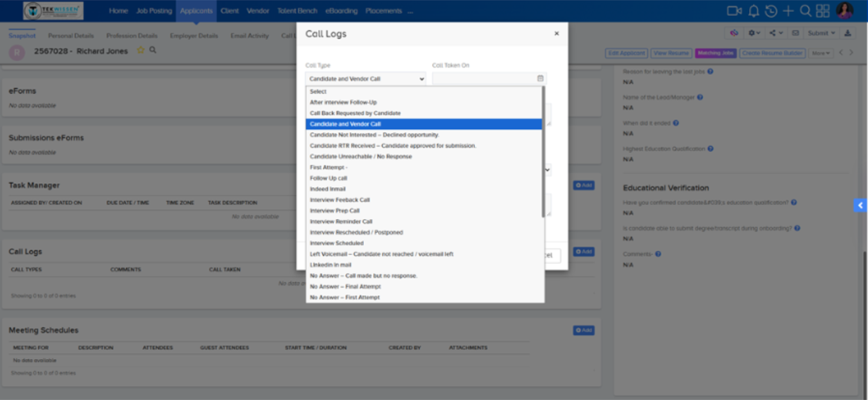
Task: Click Add button in Task Manager
Action: pyautogui.click(x=583, y=185)
